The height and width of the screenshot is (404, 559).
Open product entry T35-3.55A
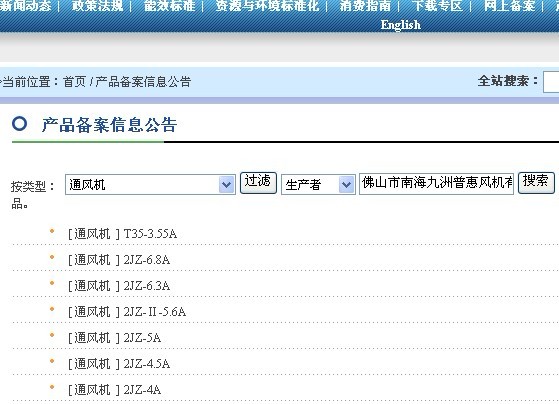tap(122, 234)
